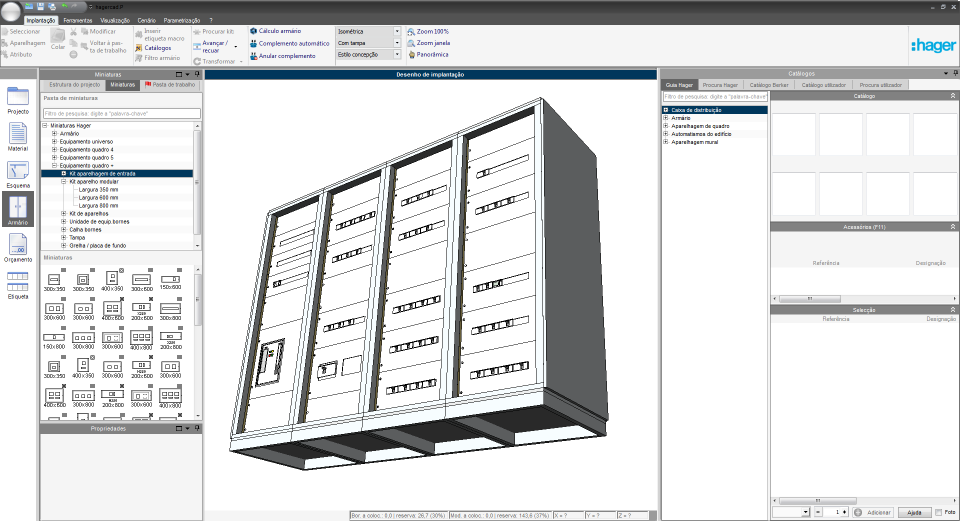
Task: Expand the Armário node in catalog tree
Action: click(666, 117)
